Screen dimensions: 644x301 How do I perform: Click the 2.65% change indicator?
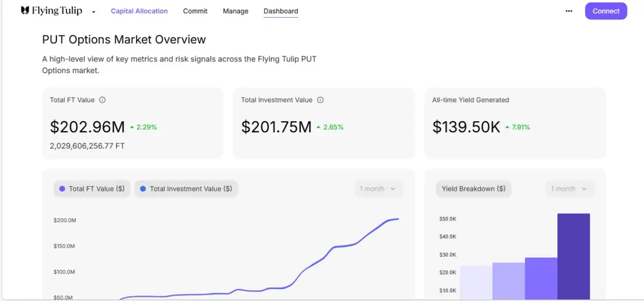330,127
